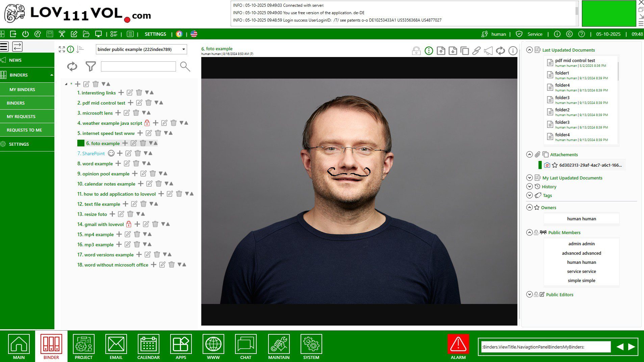Expand the History section

pyautogui.click(x=529, y=187)
